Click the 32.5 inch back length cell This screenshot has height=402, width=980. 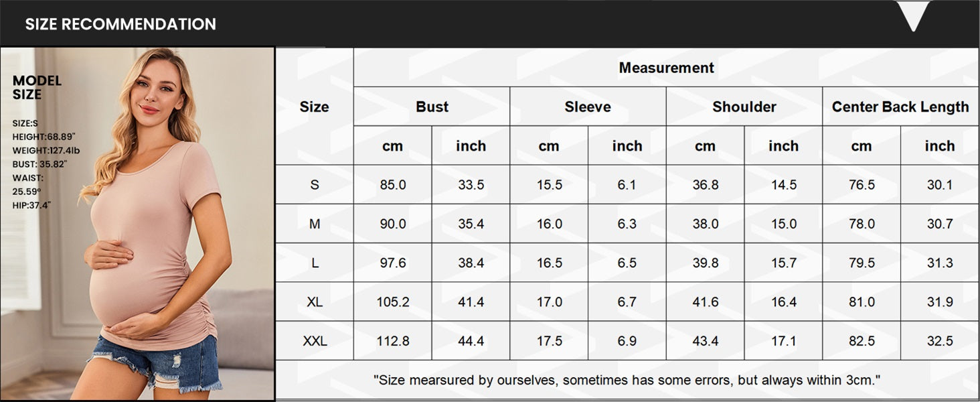(x=940, y=341)
